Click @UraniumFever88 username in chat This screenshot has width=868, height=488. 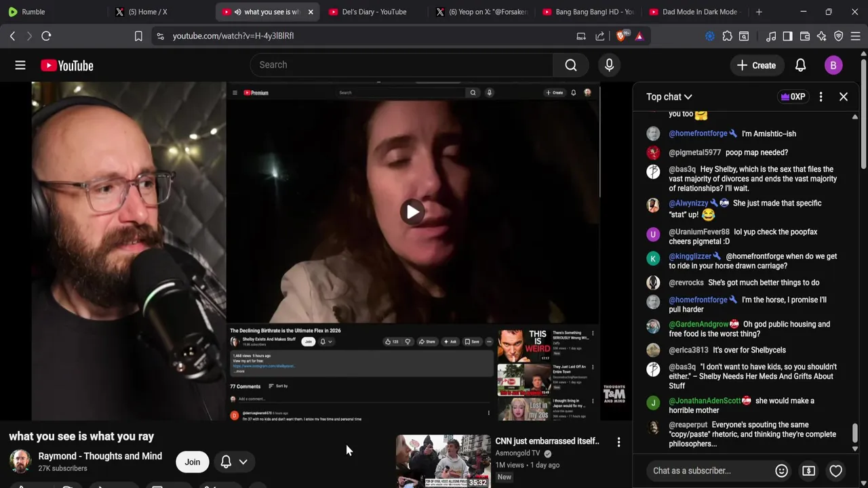click(x=699, y=232)
